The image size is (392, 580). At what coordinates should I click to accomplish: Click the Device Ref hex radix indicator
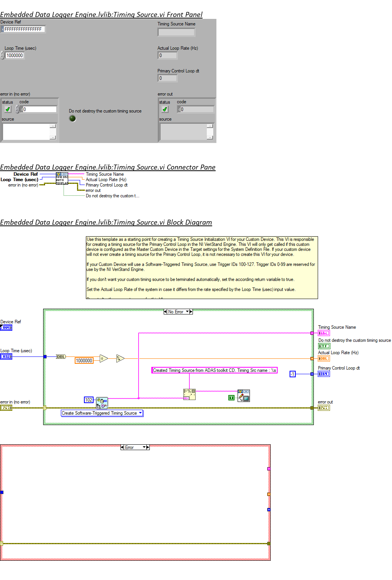click(2, 29)
